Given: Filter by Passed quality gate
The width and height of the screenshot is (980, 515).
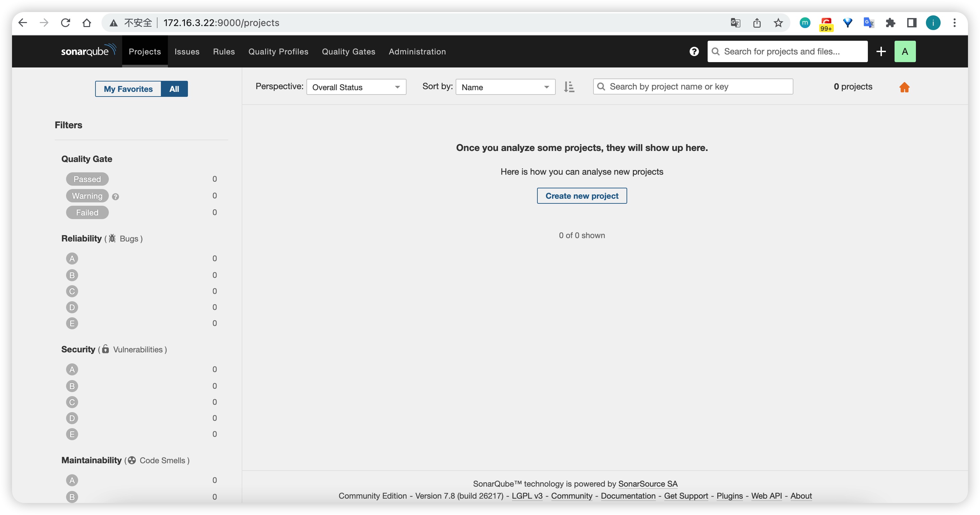Looking at the screenshot, I should tap(87, 179).
